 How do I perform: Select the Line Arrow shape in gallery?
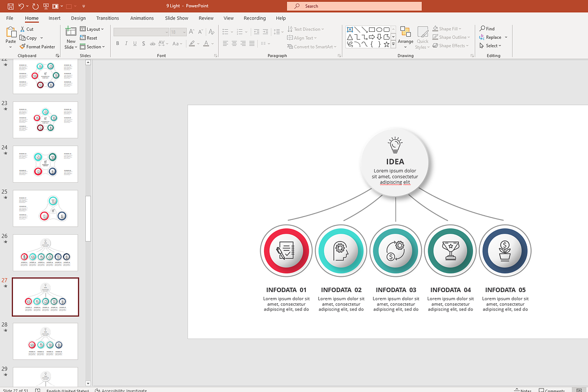click(x=365, y=29)
